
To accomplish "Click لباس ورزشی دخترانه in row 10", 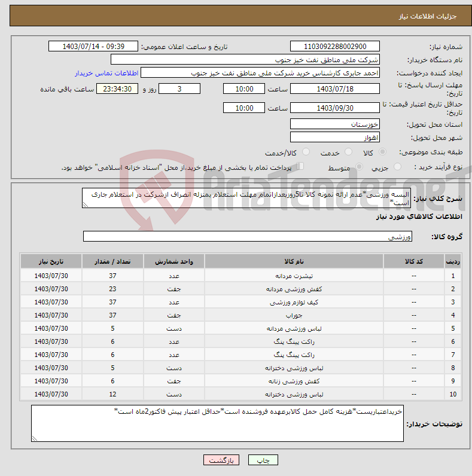I will point(294,394).
